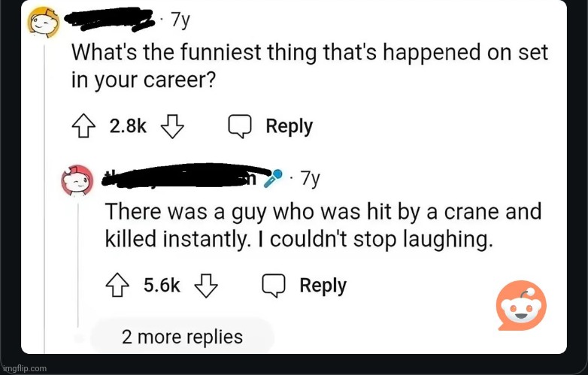Click the speech bubble icon on crane reply
The height and width of the screenshot is (375, 588).
coord(274,286)
